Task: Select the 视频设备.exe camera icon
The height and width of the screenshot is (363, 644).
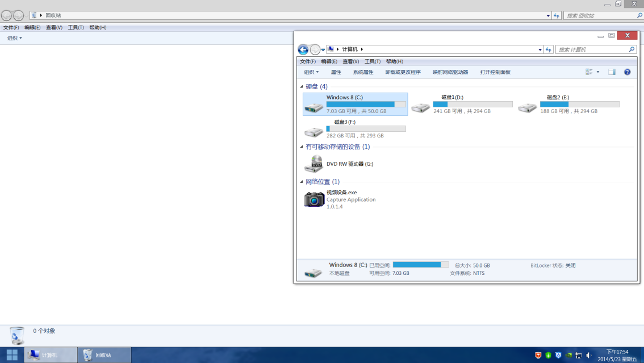Action: [314, 199]
